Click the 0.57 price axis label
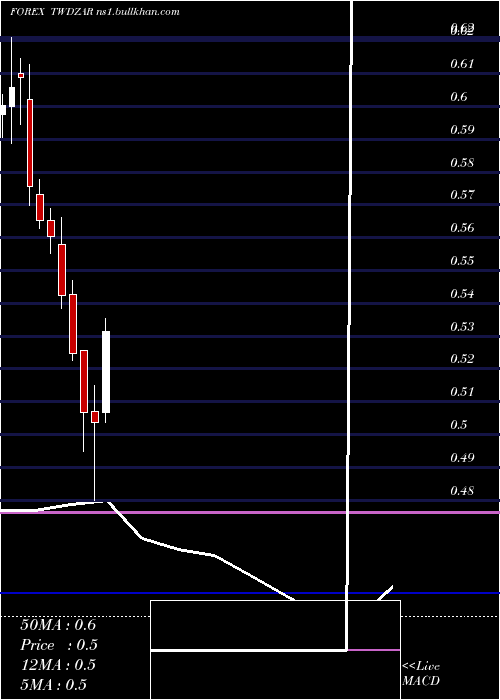Image resolution: width=500 pixels, height=700 pixels. point(462,195)
